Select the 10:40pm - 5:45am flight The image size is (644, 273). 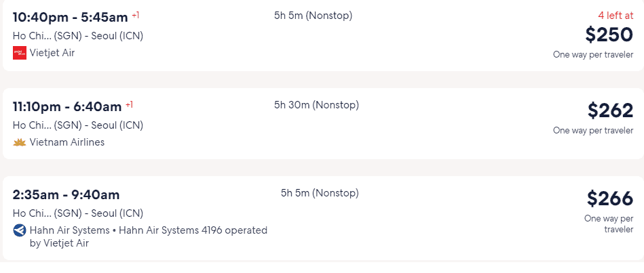(x=323, y=36)
